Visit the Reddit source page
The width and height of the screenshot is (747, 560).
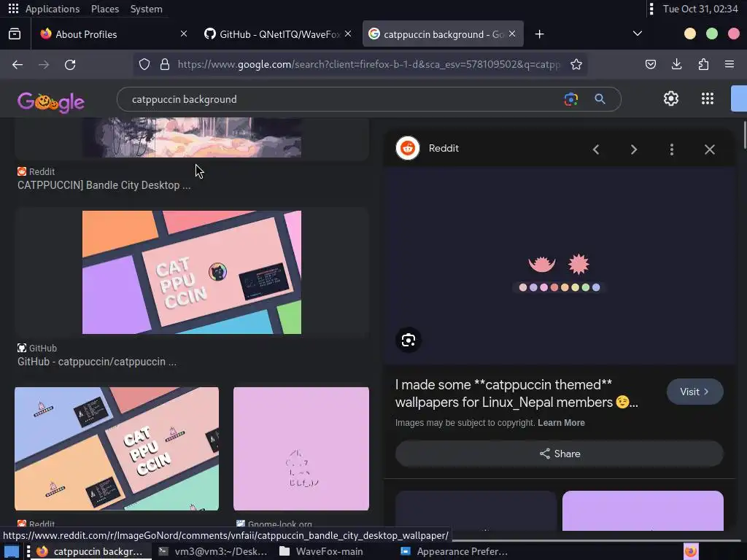[x=694, y=392]
